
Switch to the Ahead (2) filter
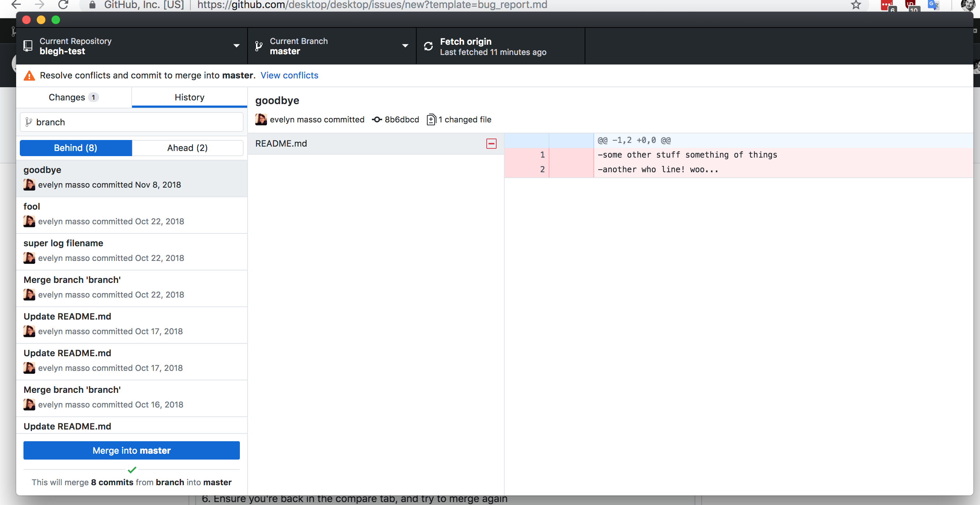tap(187, 148)
